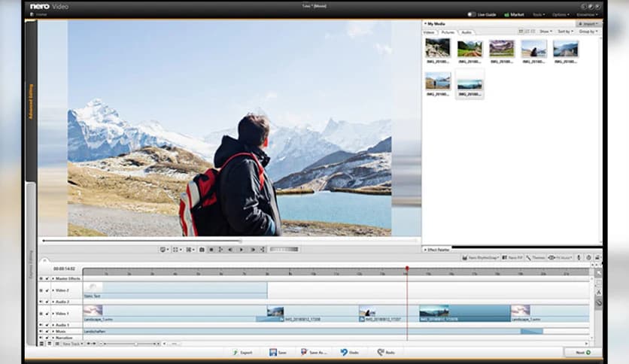Mute the Audio 2 track
The image size is (629, 364).
(x=41, y=302)
